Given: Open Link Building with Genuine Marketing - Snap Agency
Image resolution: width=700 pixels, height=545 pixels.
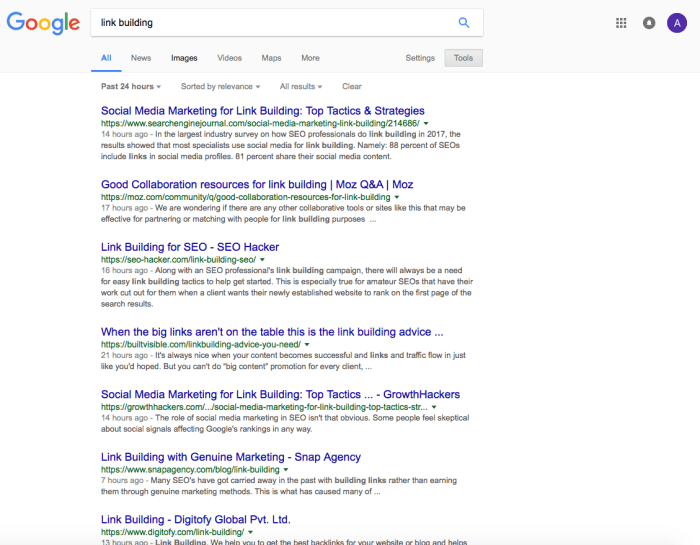Looking at the screenshot, I should (x=231, y=457).
